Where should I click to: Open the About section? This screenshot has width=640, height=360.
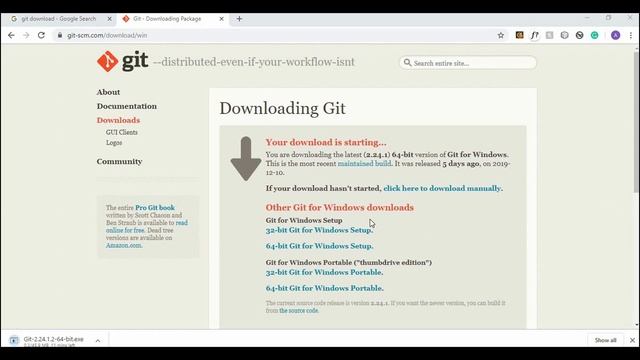click(x=108, y=92)
